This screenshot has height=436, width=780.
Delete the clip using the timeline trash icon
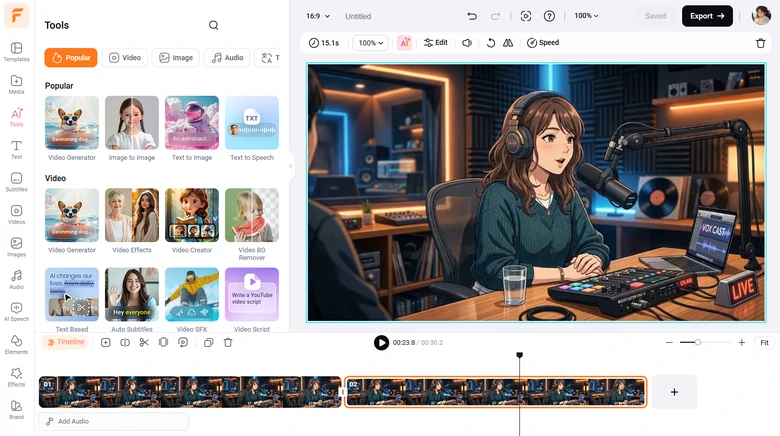228,343
